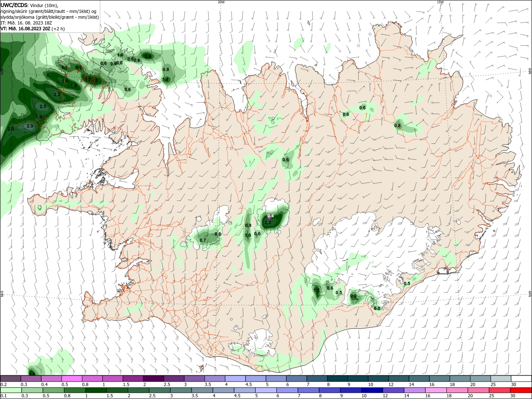Click the '20W' longitude label at top
Image resolution: width=532 pixels, height=399 pixels.
coord(221,2)
